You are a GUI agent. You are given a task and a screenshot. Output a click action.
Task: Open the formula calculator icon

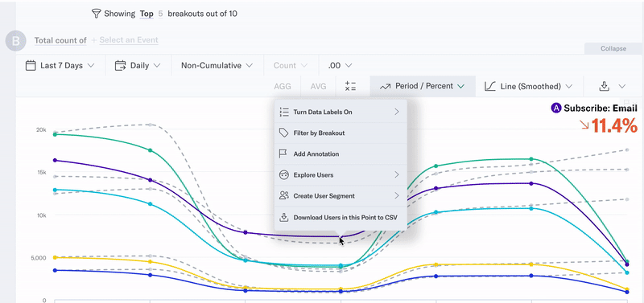click(350, 87)
